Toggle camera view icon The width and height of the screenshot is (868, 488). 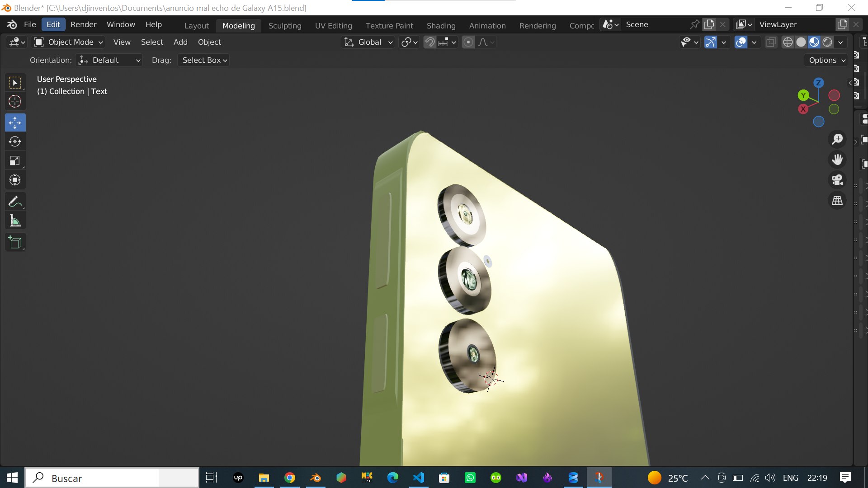tap(837, 180)
